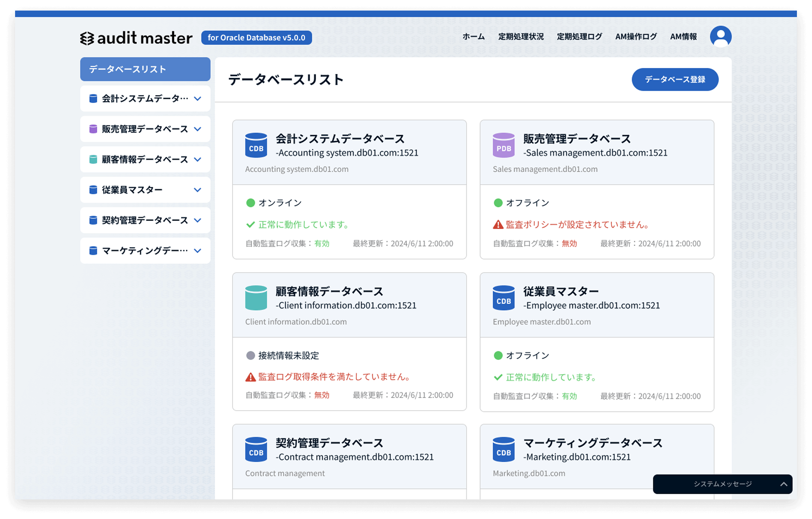This screenshot has height=519, width=812.
Task: Open 顧客情報データベース item in sidebar
Action: coord(145,160)
